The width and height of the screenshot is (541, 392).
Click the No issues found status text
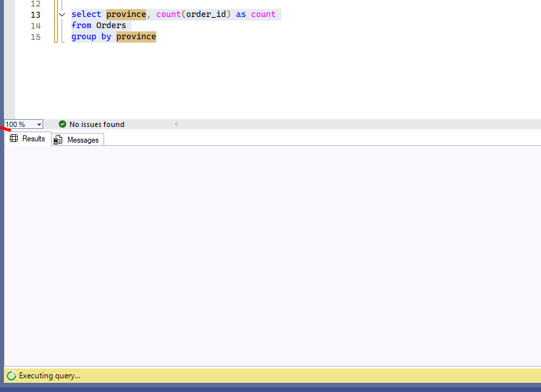(x=97, y=124)
